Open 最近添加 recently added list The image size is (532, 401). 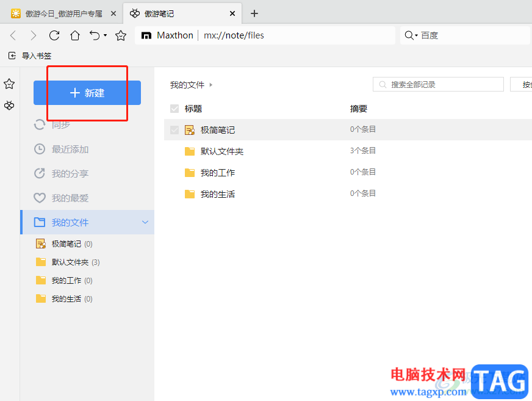tap(70, 150)
